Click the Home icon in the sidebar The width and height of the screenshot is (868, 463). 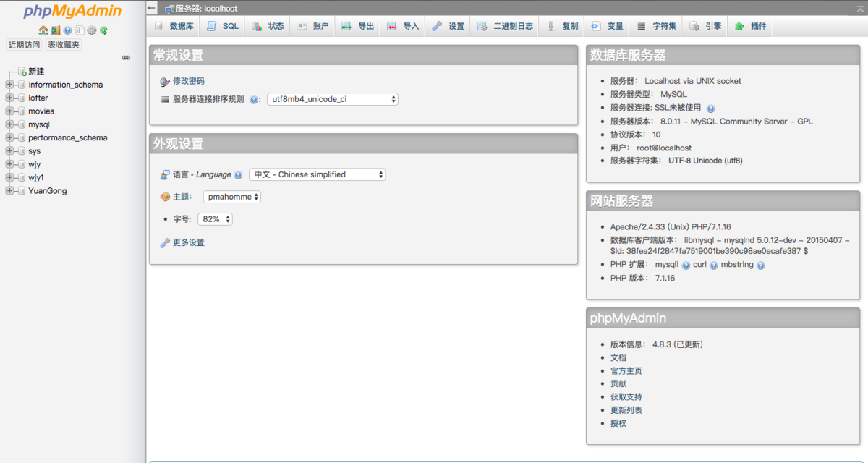coord(43,30)
